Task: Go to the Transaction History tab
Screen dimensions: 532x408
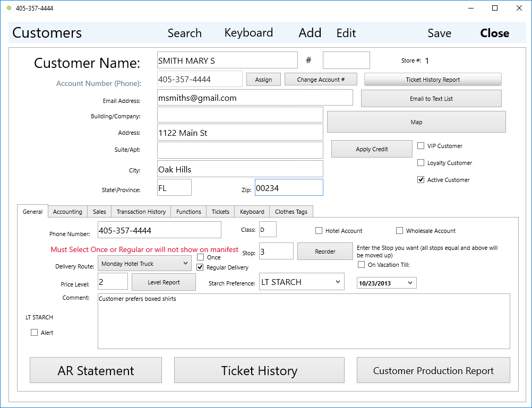Action: tap(141, 212)
